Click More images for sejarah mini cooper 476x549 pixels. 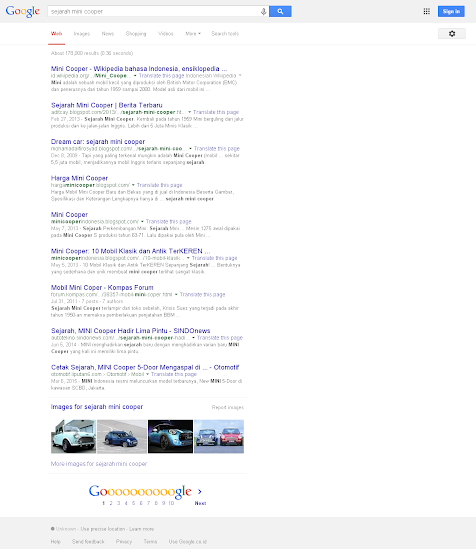99,464
